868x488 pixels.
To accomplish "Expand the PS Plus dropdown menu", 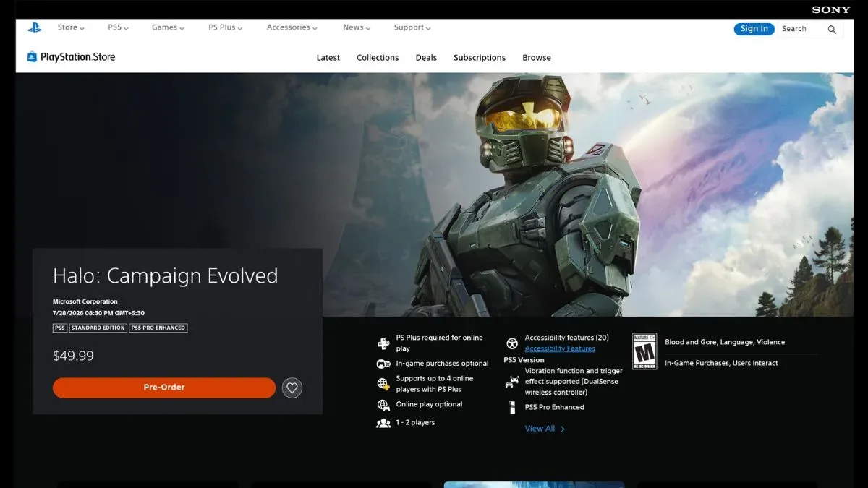I will tap(226, 27).
